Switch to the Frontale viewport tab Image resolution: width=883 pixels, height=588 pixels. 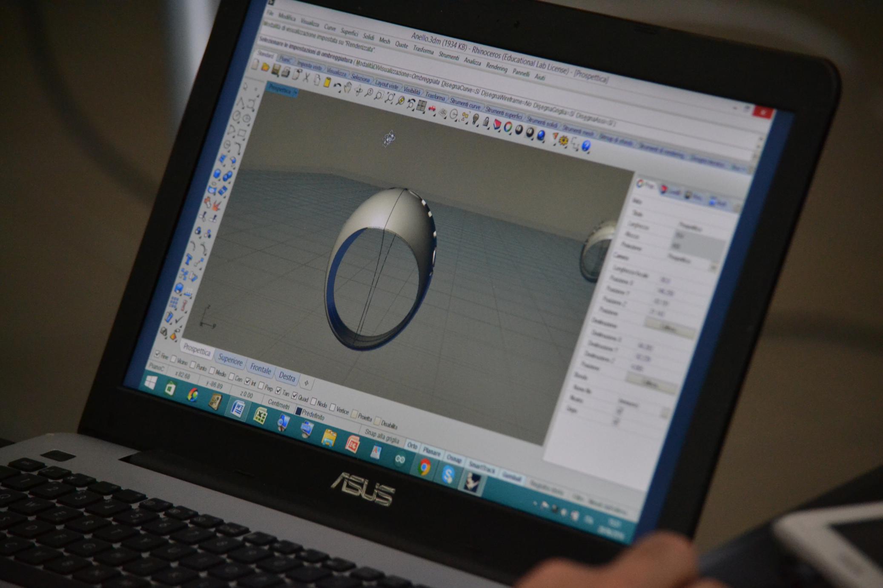[261, 369]
